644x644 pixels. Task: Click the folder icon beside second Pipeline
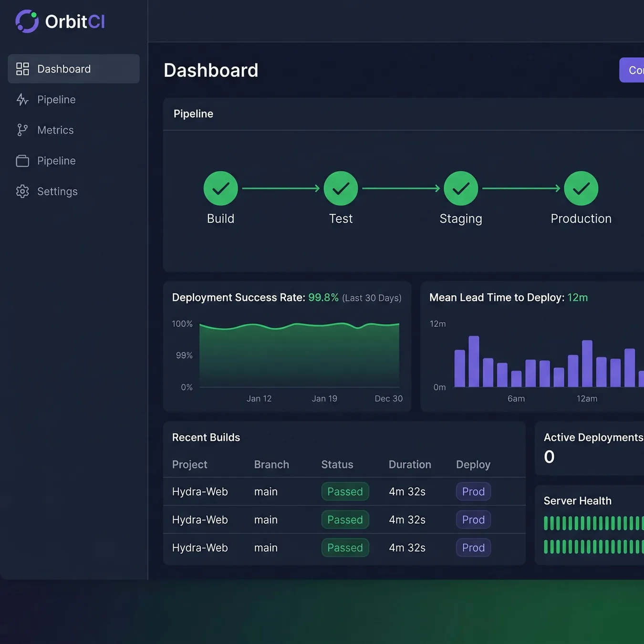[x=22, y=161]
